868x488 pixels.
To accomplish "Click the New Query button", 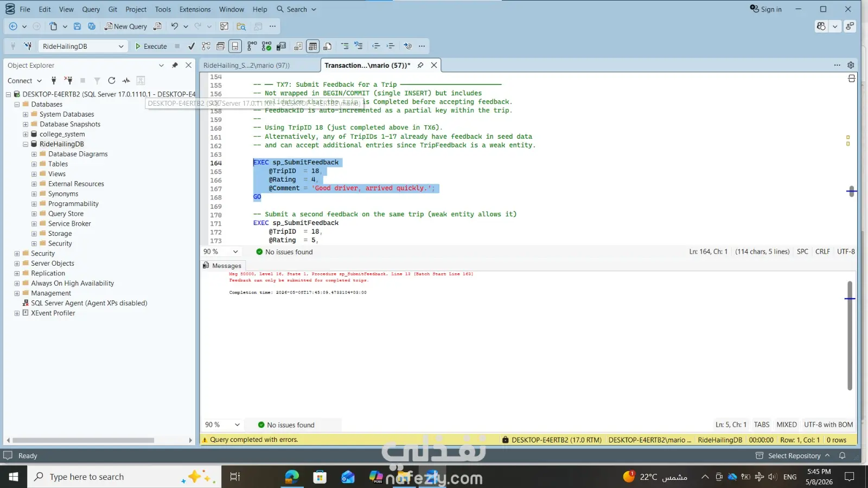I will pyautogui.click(x=126, y=26).
